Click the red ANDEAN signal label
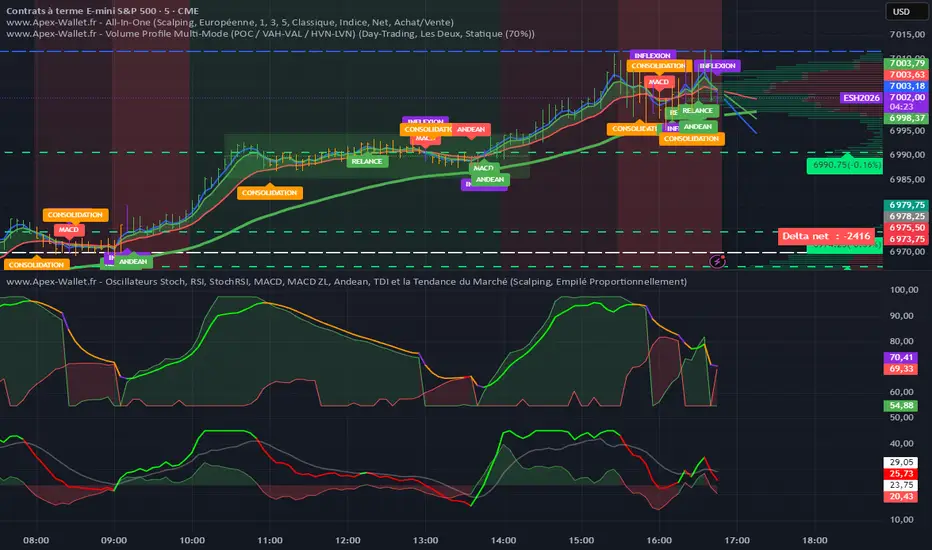 click(x=471, y=129)
